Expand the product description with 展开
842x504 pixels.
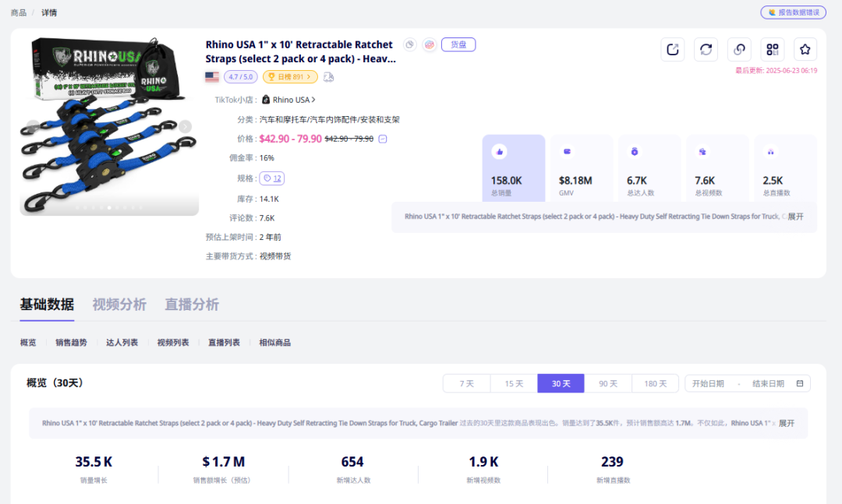[x=795, y=217]
